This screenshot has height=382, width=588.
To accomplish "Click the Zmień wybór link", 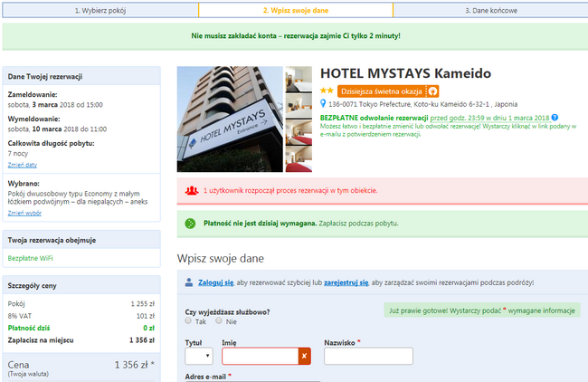I will pos(24,213).
